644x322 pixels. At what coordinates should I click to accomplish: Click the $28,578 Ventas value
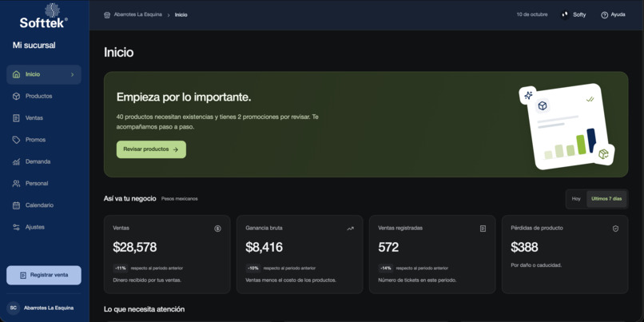click(x=135, y=247)
